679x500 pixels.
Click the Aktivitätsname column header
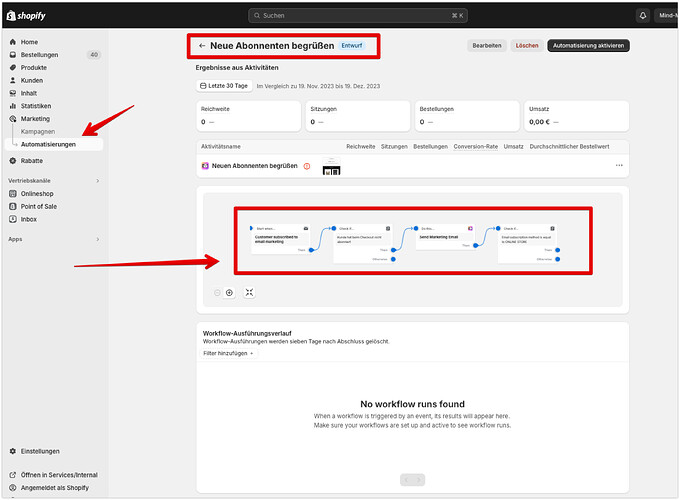(220, 147)
